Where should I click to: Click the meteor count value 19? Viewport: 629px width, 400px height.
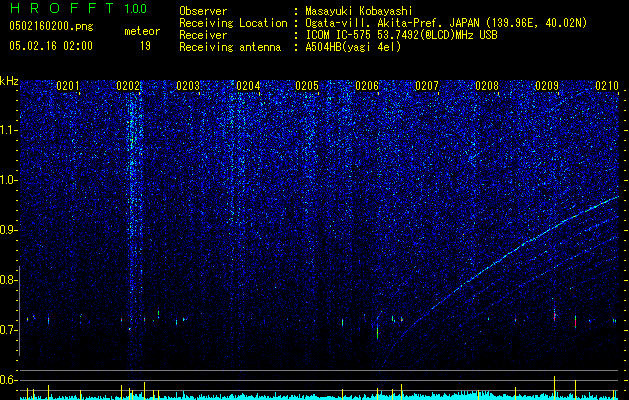(145, 46)
